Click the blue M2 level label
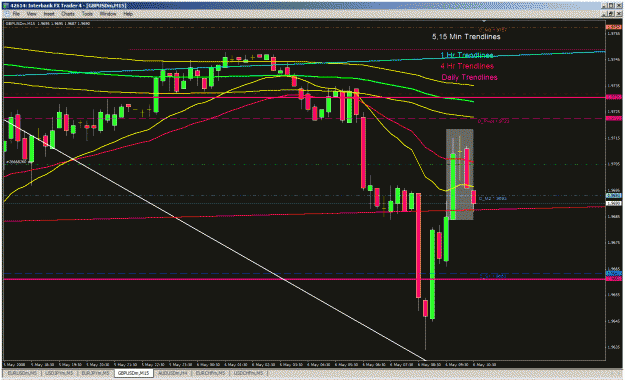625x380 pixels. (492, 198)
